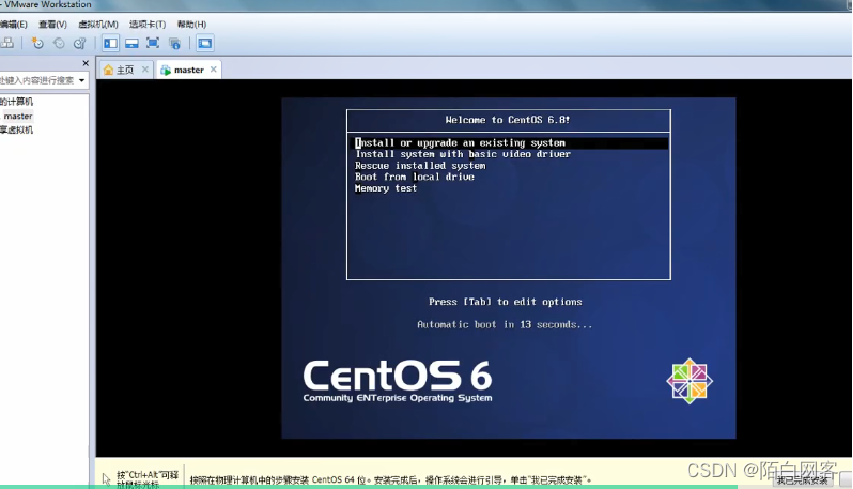Open the 选项卡(T) menu
The image size is (853, 489).
[x=147, y=24]
